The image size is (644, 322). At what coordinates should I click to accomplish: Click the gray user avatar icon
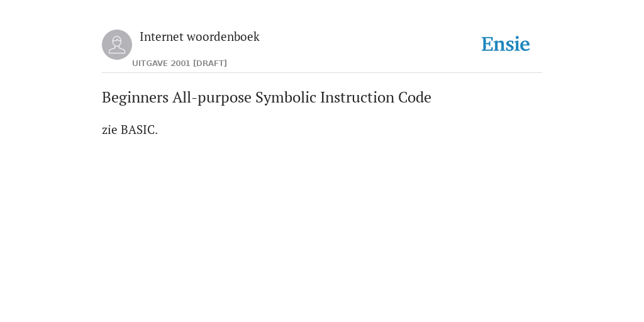click(x=117, y=45)
